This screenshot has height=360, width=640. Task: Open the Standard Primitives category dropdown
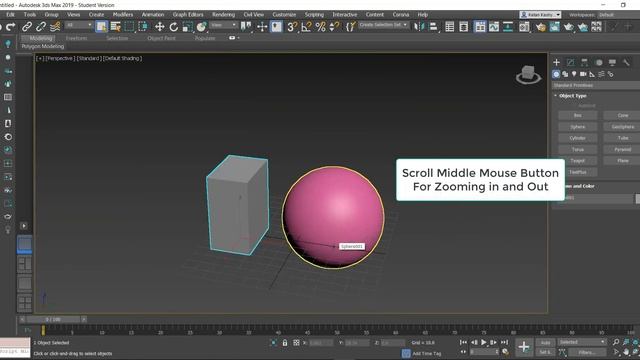click(x=596, y=85)
